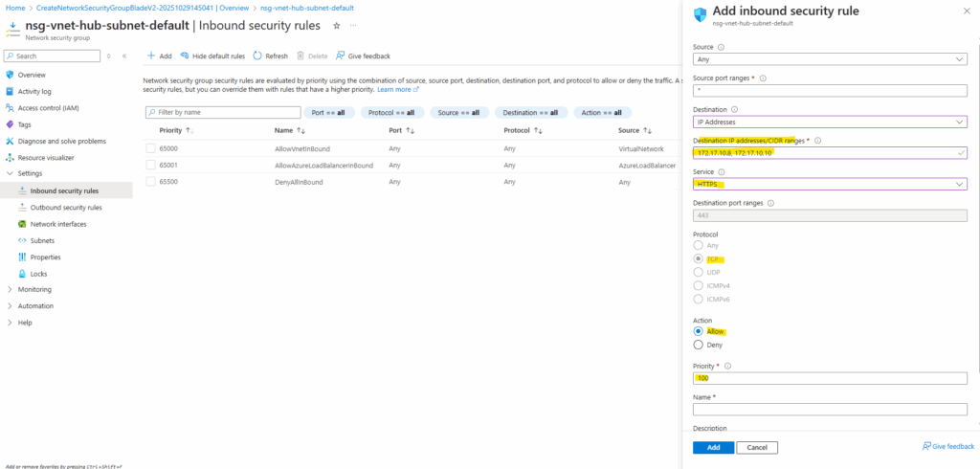Expand the Monitoring section in sidebar

11,289
